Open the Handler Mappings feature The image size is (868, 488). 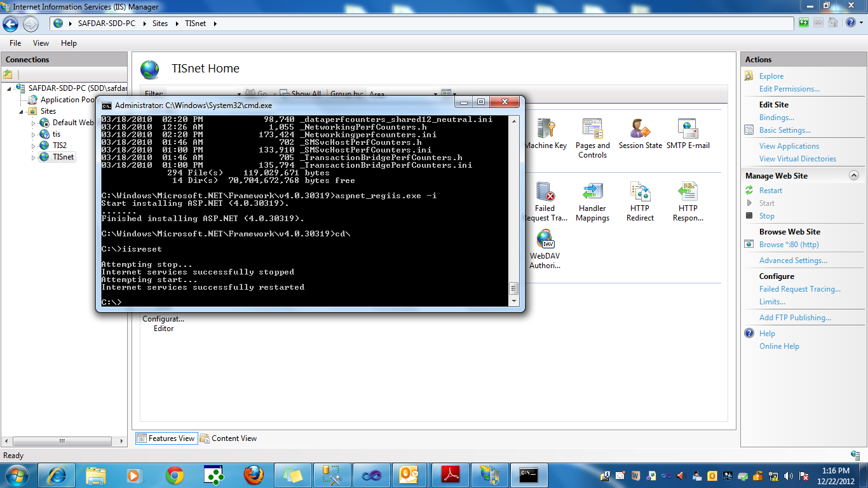tap(593, 201)
